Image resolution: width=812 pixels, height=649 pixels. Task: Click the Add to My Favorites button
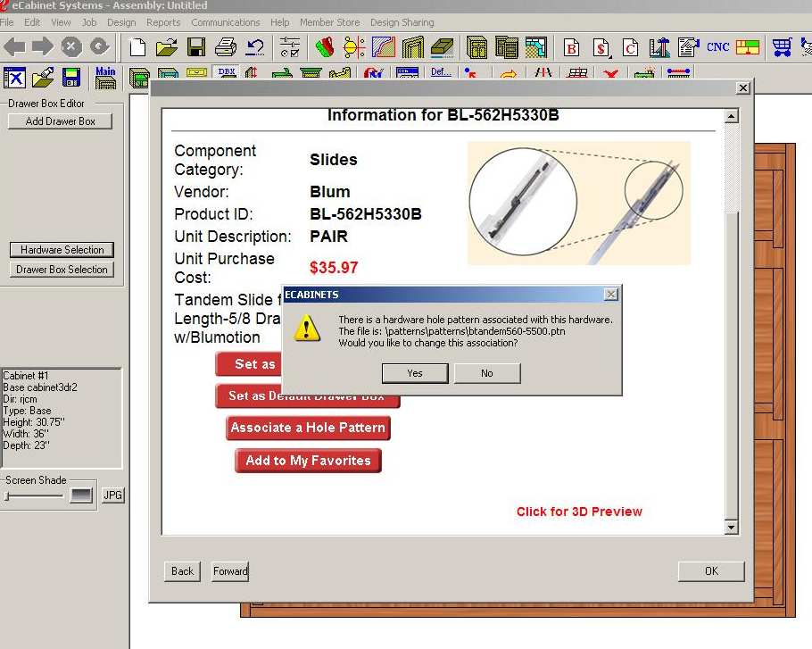tap(308, 461)
